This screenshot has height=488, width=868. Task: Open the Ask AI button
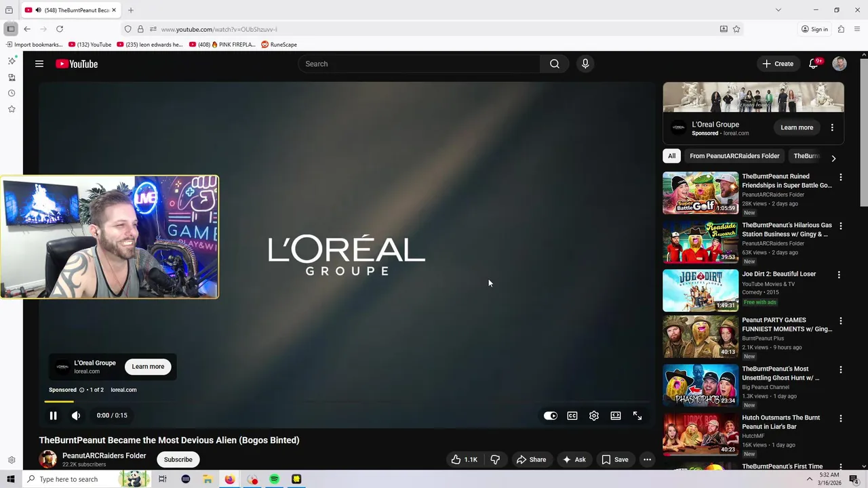pos(574,460)
